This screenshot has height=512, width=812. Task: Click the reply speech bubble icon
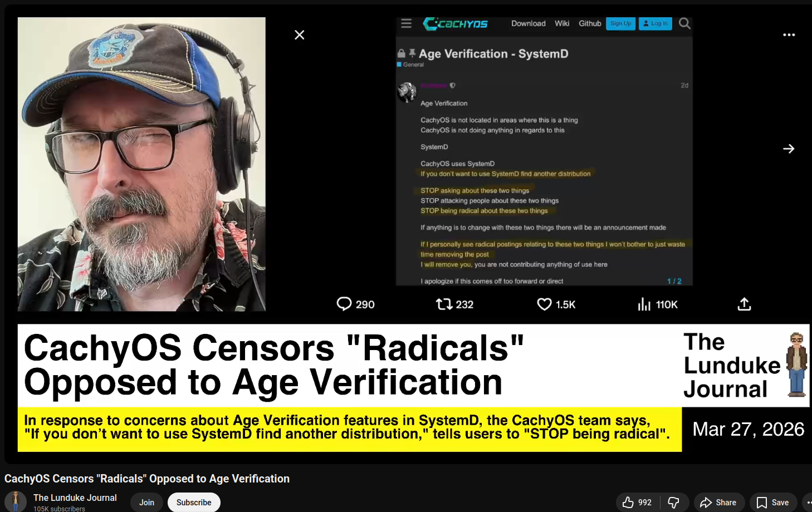344,304
